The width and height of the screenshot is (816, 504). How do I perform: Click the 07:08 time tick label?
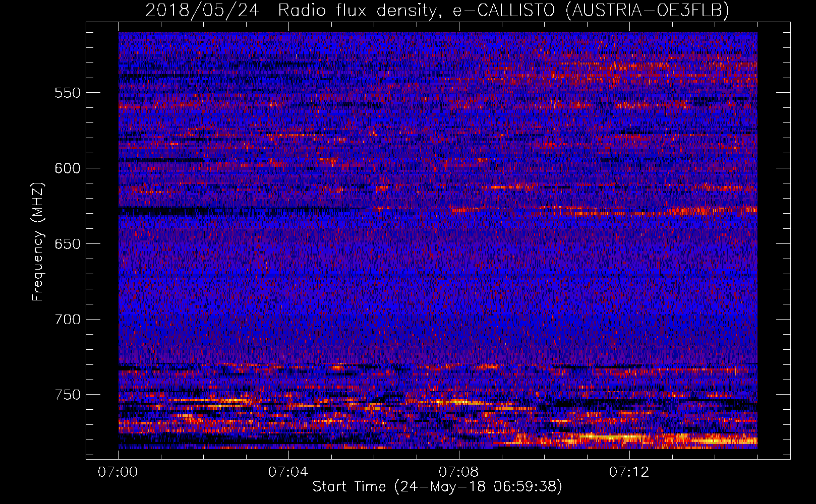tap(459, 472)
